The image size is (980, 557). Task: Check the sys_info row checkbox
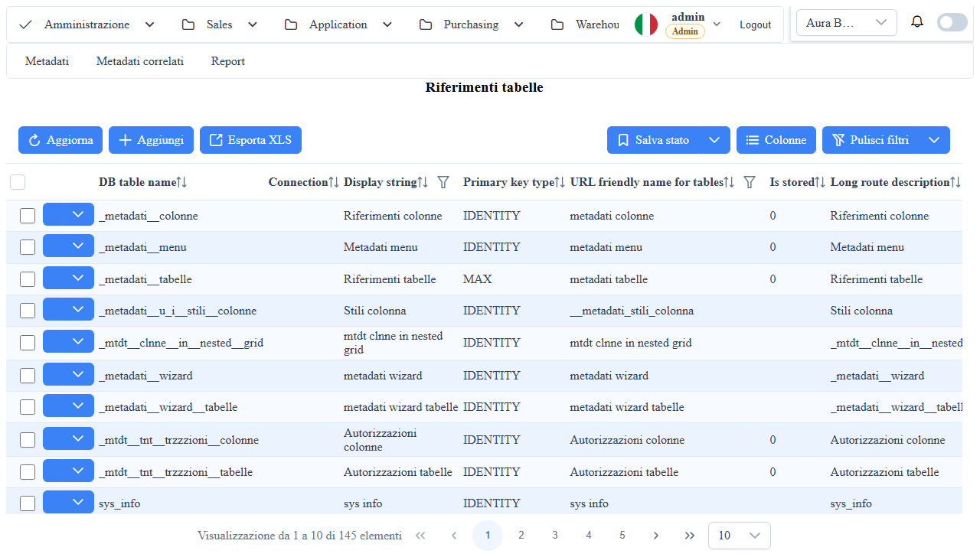click(28, 503)
